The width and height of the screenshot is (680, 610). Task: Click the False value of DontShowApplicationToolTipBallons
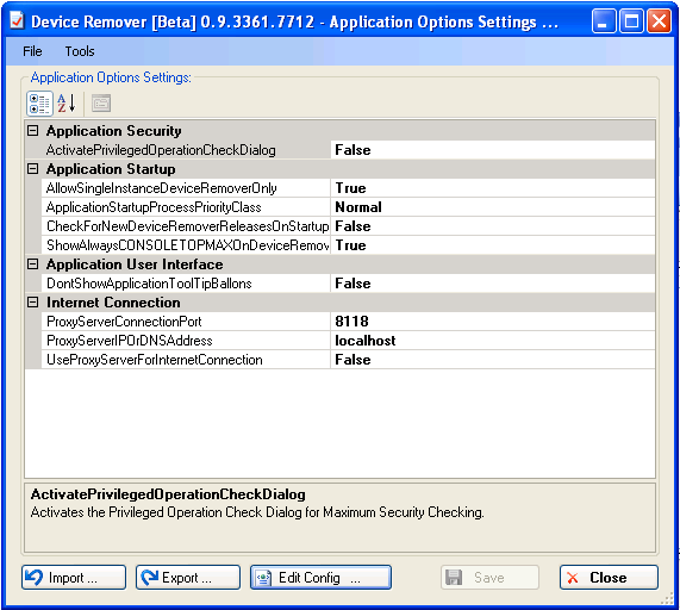point(493,283)
